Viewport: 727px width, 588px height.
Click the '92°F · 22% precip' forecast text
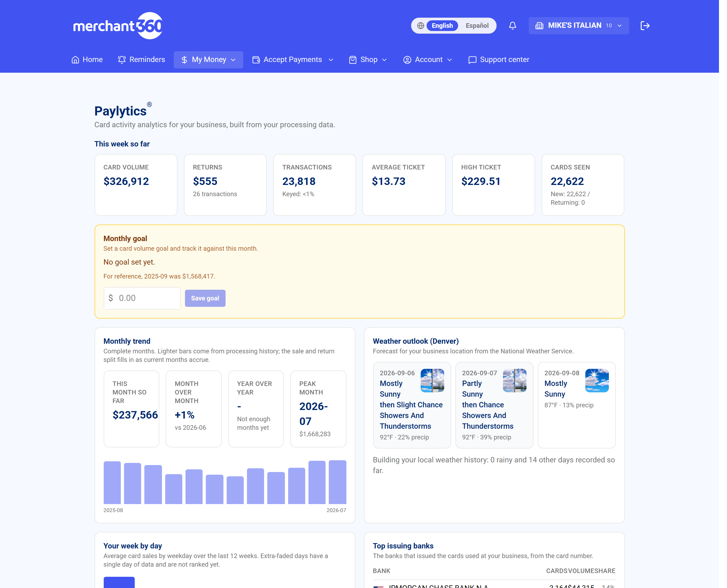click(x=404, y=437)
